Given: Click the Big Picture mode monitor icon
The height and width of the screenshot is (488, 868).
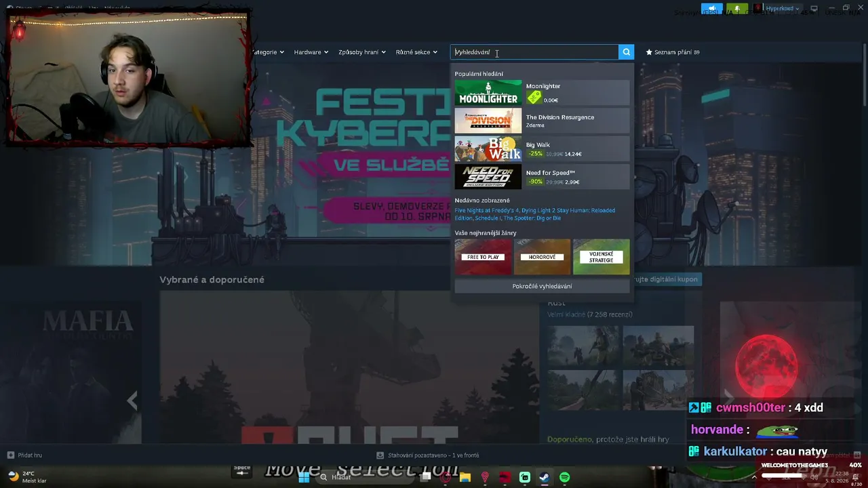Looking at the screenshot, I should click(814, 9).
